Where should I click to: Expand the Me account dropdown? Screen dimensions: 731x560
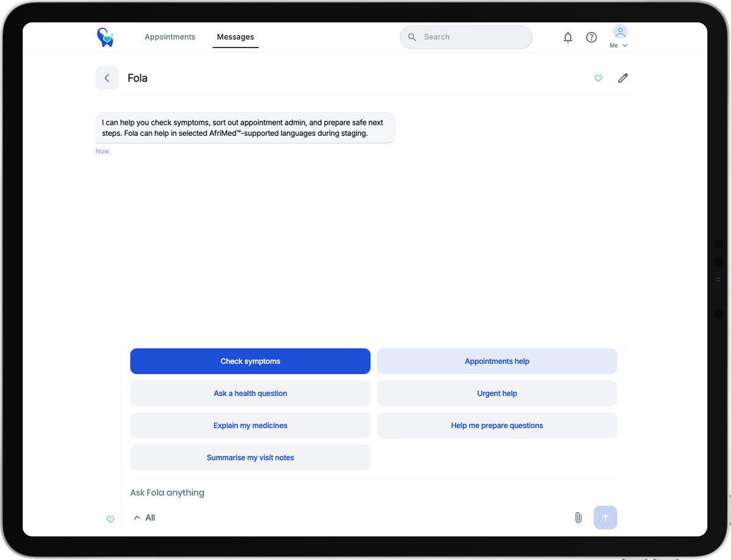[x=619, y=46]
